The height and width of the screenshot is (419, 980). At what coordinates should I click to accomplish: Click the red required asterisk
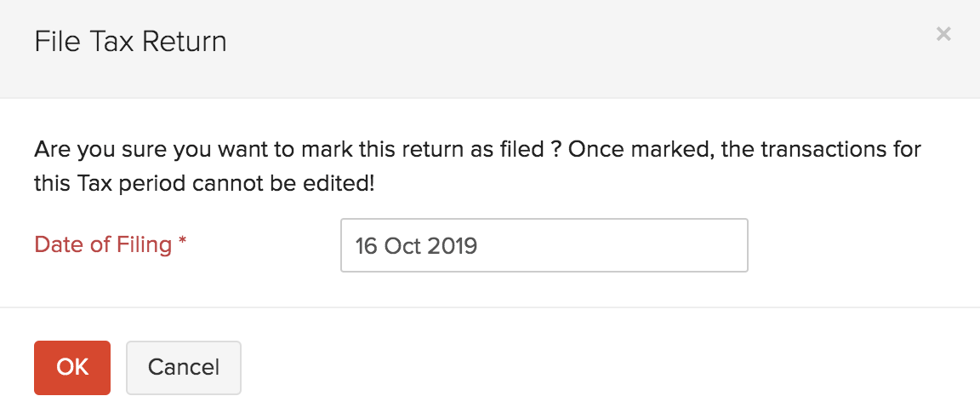pos(183,244)
